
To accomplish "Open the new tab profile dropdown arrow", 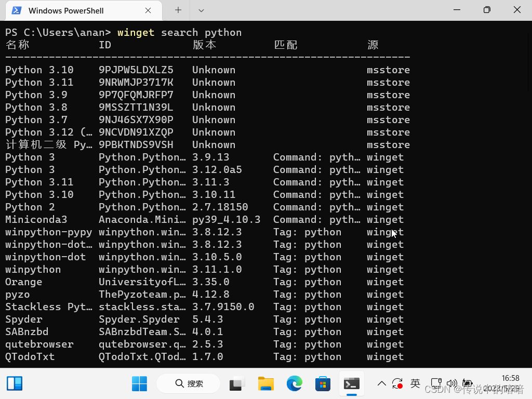I will [x=201, y=10].
